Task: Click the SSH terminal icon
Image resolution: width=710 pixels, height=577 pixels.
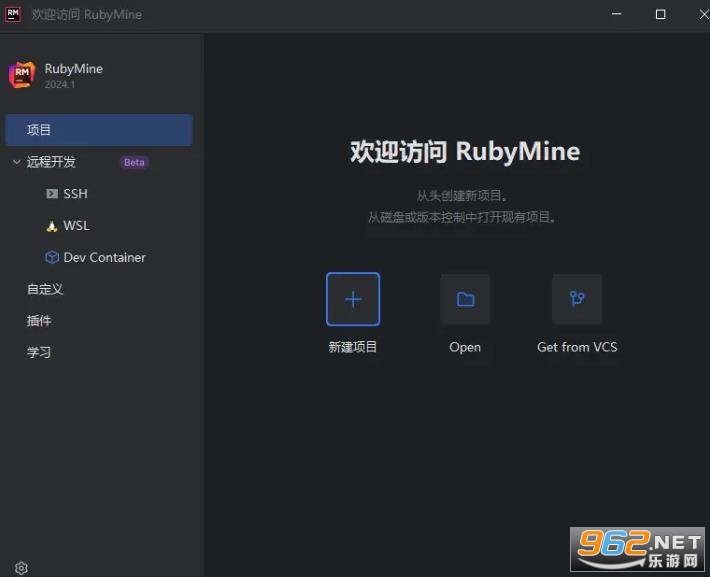Action: 52,194
